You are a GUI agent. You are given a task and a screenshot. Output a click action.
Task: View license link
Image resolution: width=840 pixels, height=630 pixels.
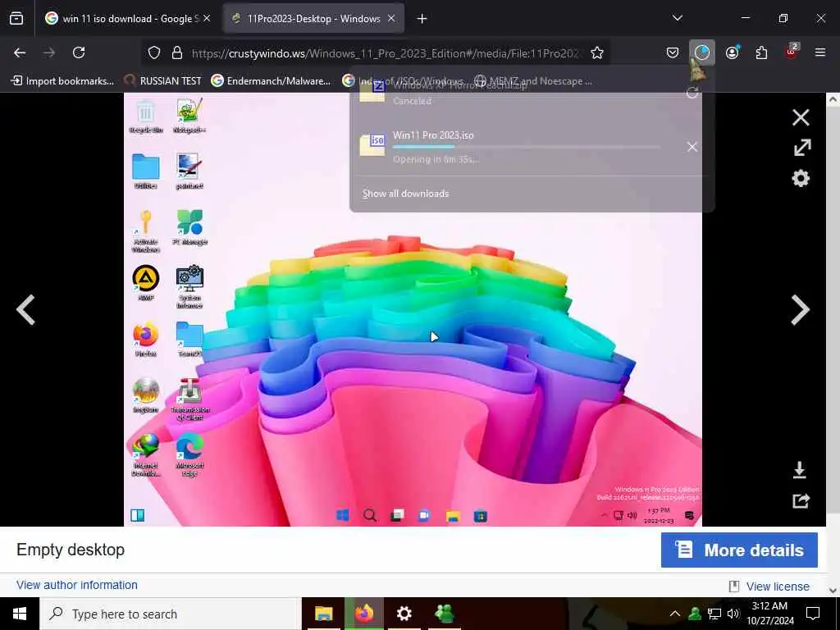point(778,587)
